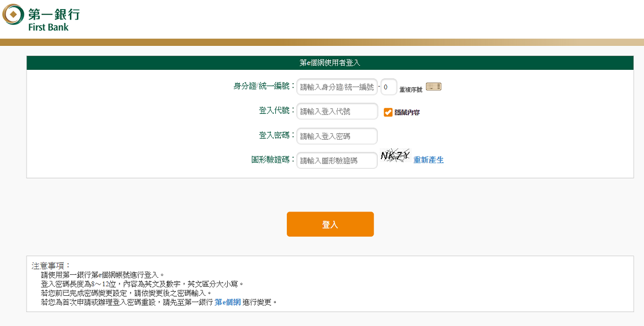Viewport: 644px width, 326px height.
Task: Click the 重複序號 box showing 0
Action: click(x=389, y=87)
